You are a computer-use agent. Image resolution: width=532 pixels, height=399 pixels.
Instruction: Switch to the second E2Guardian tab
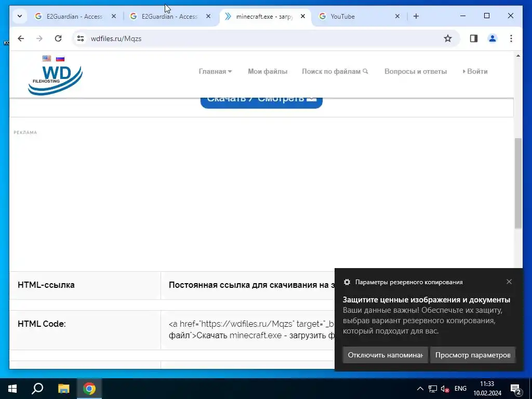pos(170,16)
